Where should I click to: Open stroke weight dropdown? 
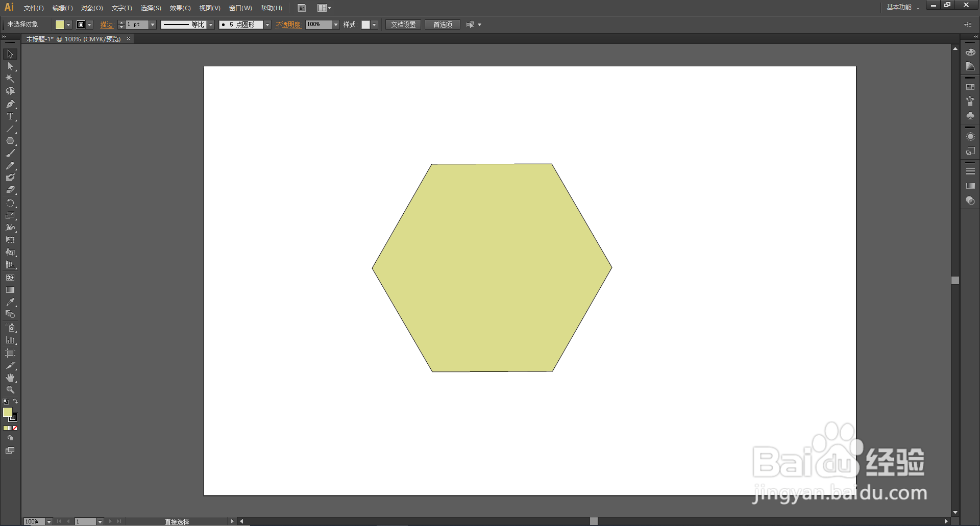(x=153, y=24)
